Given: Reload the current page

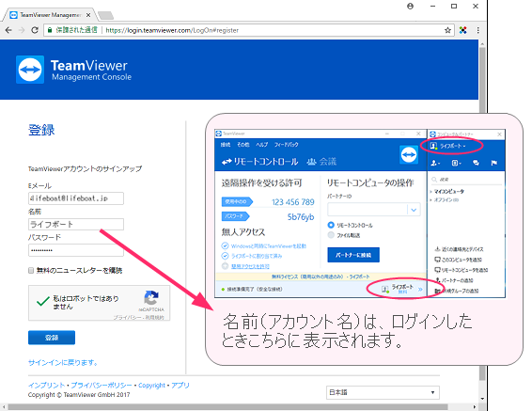Looking at the screenshot, I should click(x=35, y=30).
